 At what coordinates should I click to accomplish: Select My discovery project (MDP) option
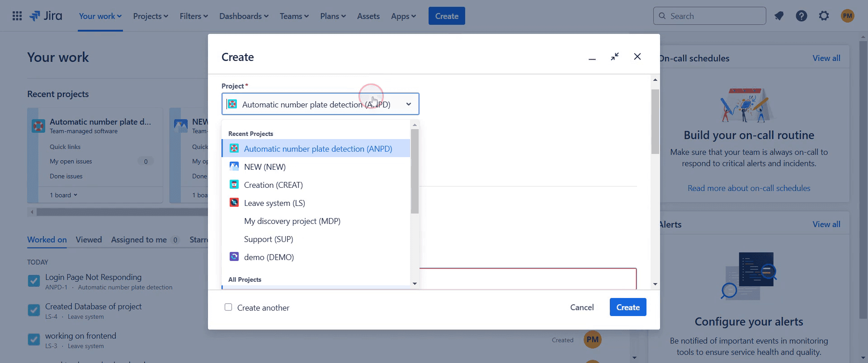point(316,221)
